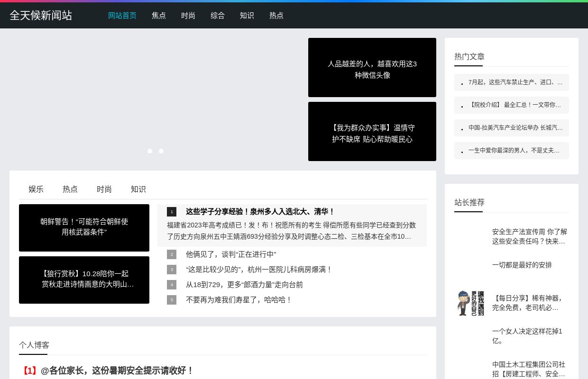Open the 狼行赏秋 featured article
This screenshot has height=379, width=588.
[84, 280]
